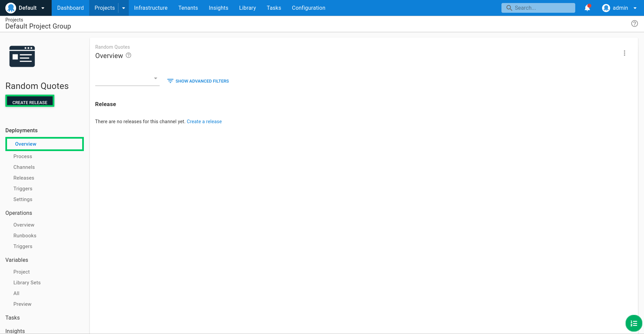Open the Configuration menu
Screen dimensions: 644x334
[309, 8]
